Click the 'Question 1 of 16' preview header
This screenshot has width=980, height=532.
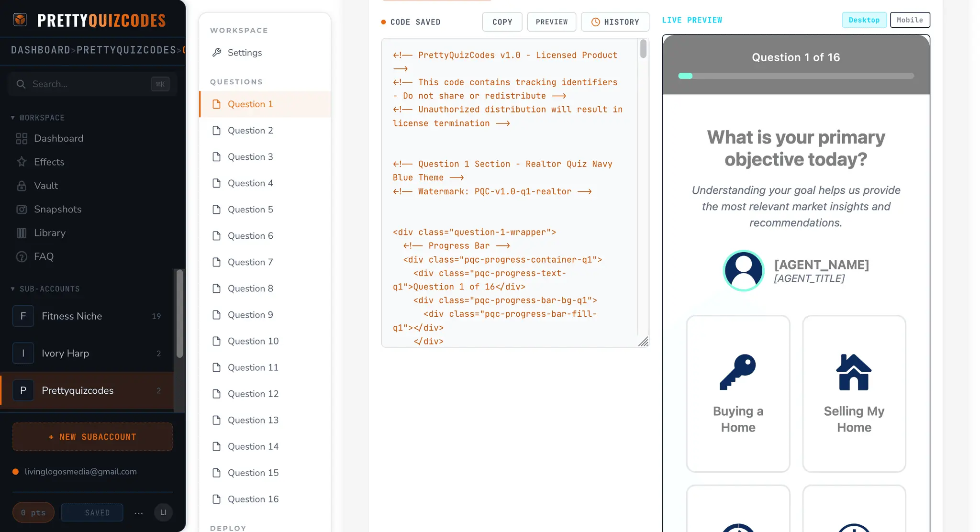[796, 57]
